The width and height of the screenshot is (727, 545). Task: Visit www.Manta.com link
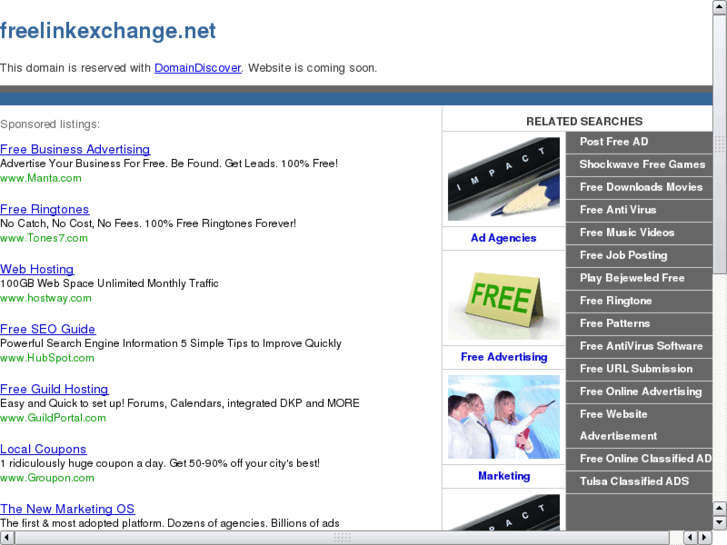click(41, 178)
